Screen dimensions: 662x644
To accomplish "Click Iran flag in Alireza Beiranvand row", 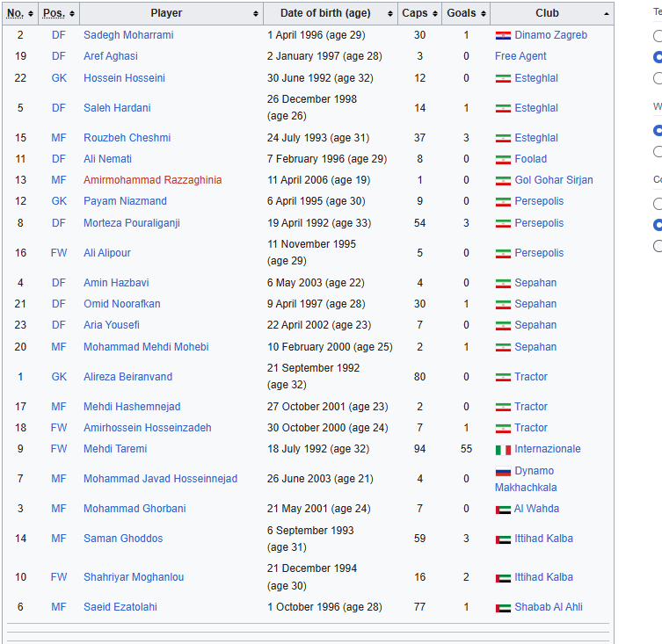I will point(503,378).
